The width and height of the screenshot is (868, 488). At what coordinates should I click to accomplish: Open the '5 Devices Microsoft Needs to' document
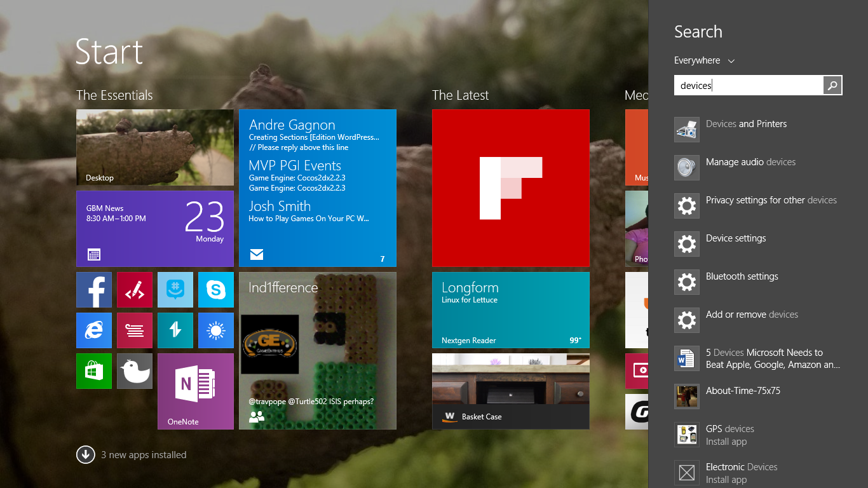pos(758,358)
